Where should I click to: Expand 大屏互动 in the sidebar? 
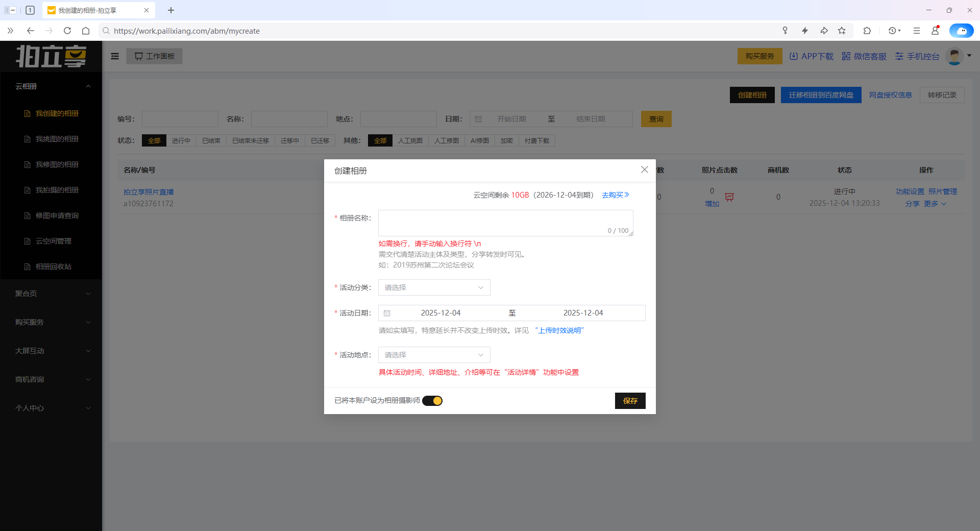(x=51, y=351)
